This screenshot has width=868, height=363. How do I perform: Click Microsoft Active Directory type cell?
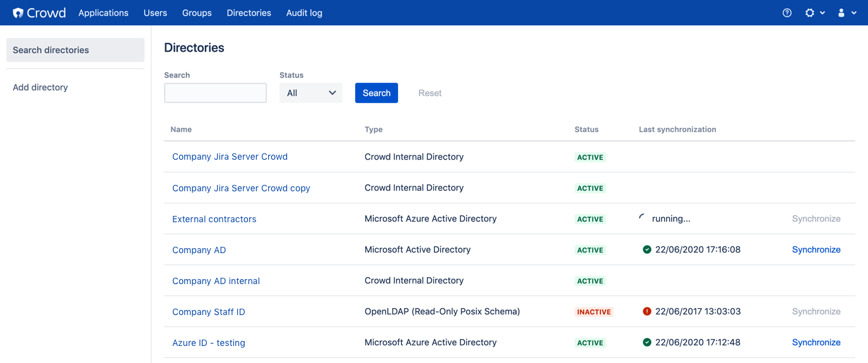coord(418,249)
